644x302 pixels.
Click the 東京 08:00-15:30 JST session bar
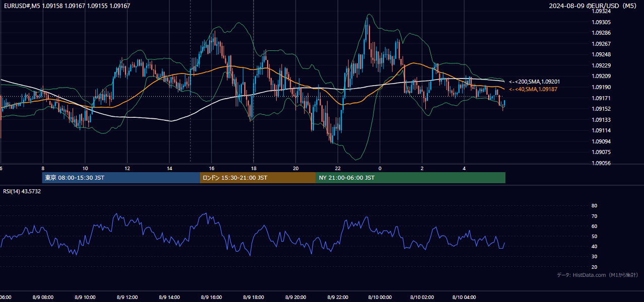pyautogui.click(x=121, y=178)
